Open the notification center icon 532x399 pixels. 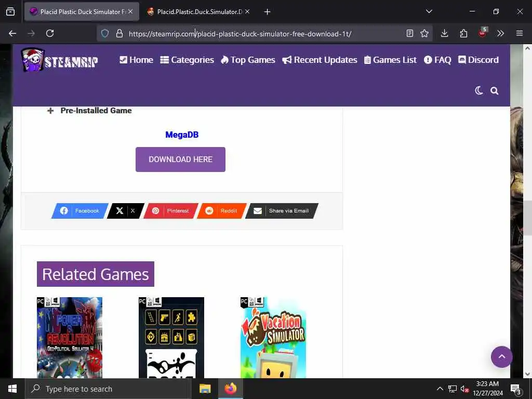pyautogui.click(x=516, y=389)
